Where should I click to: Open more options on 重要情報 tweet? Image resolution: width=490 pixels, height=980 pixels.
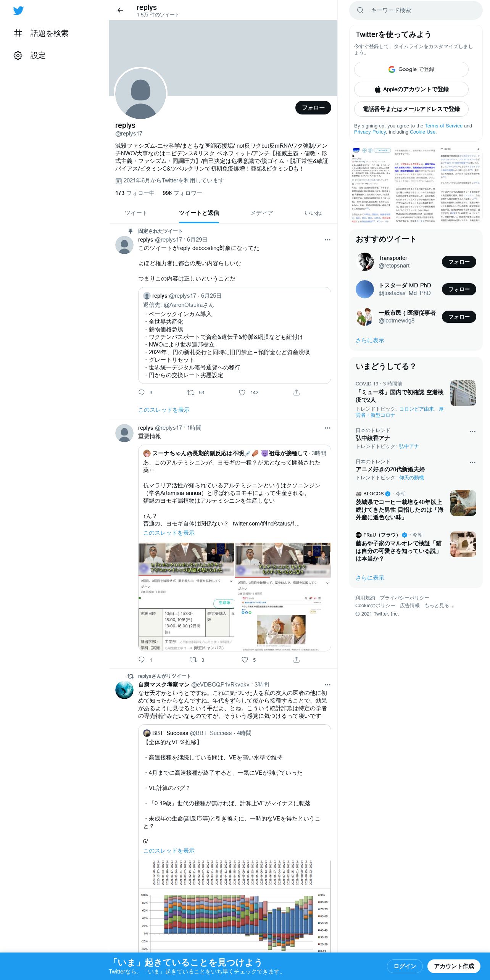pyautogui.click(x=327, y=428)
